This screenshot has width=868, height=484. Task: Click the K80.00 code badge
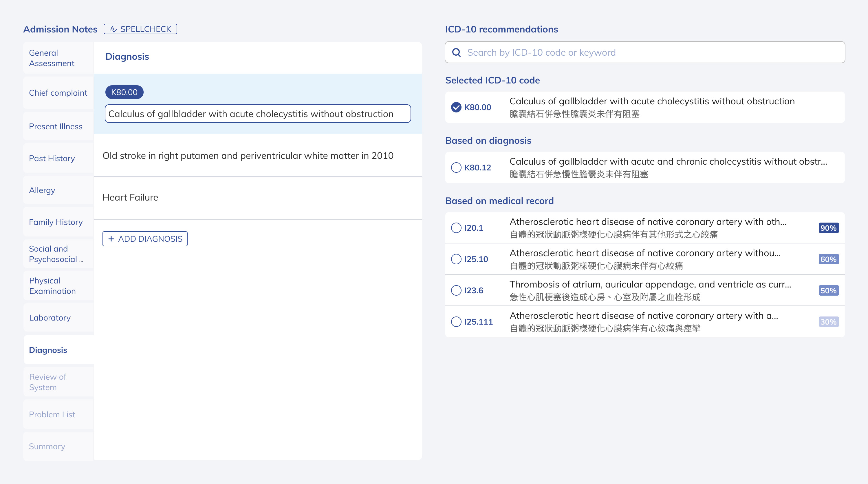124,92
